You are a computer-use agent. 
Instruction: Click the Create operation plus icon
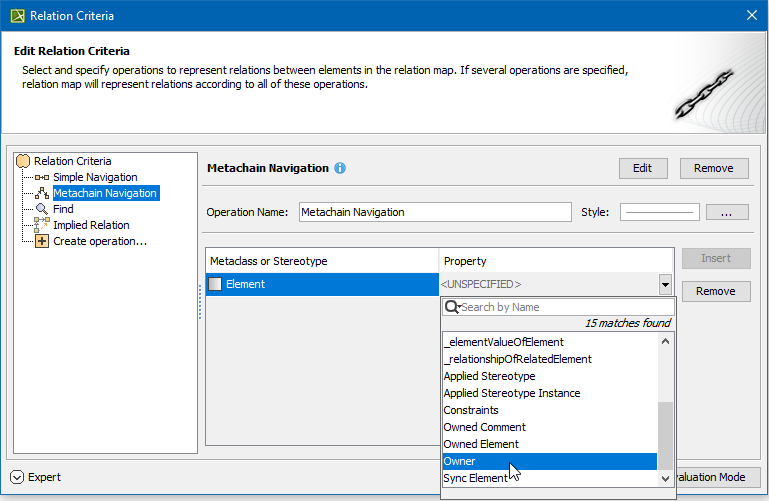[42, 241]
